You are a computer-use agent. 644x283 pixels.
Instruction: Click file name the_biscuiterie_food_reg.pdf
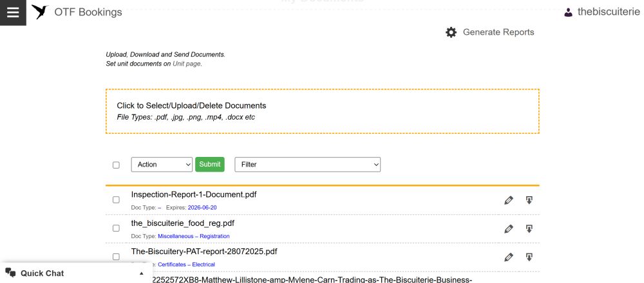(x=183, y=223)
